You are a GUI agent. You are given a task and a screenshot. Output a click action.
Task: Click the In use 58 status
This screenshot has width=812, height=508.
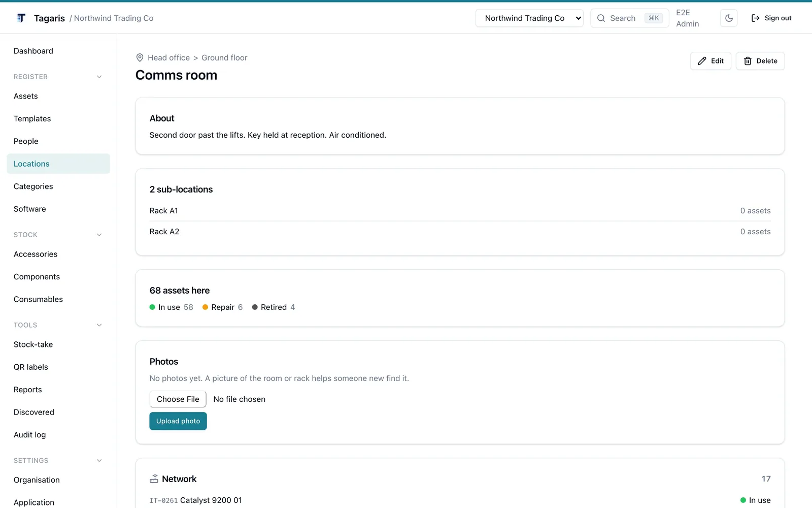(x=172, y=307)
